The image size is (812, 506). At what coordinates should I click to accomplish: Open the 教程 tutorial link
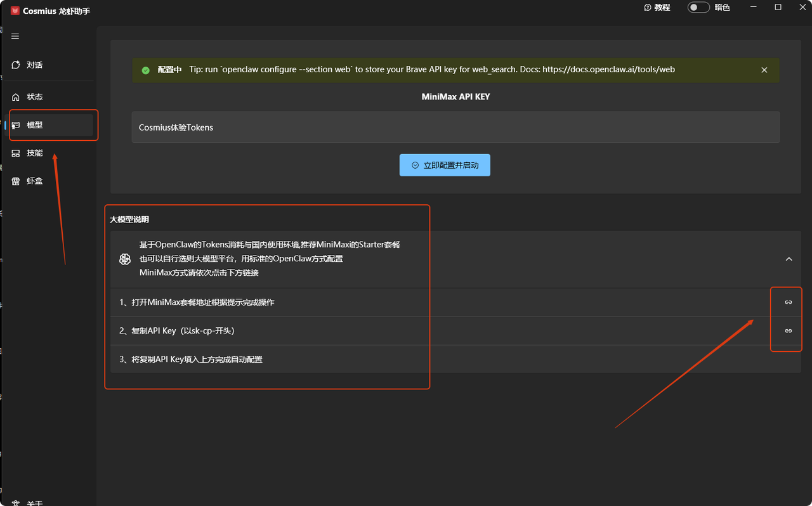point(657,8)
